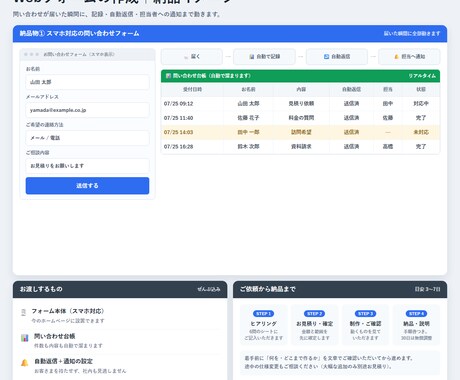Viewport: 460px width, 380px height.
Task: Click the 届く step box in the flow
Action: pos(192,57)
